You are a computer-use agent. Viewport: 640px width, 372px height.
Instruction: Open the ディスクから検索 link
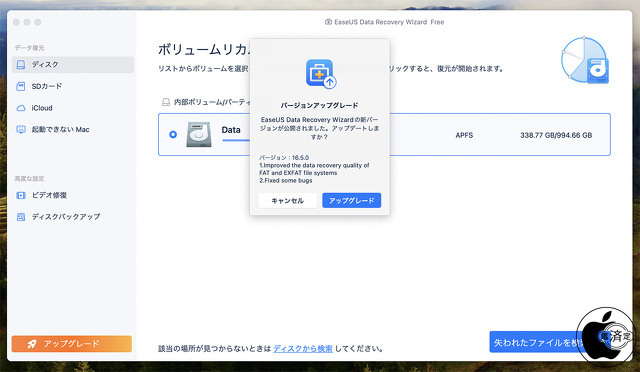pyautogui.click(x=303, y=349)
